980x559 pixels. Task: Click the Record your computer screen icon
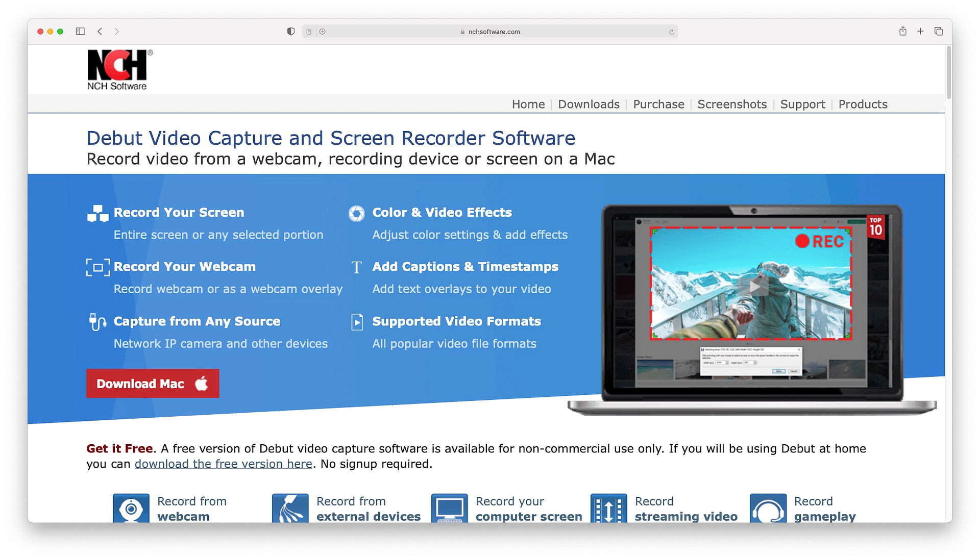click(x=449, y=509)
